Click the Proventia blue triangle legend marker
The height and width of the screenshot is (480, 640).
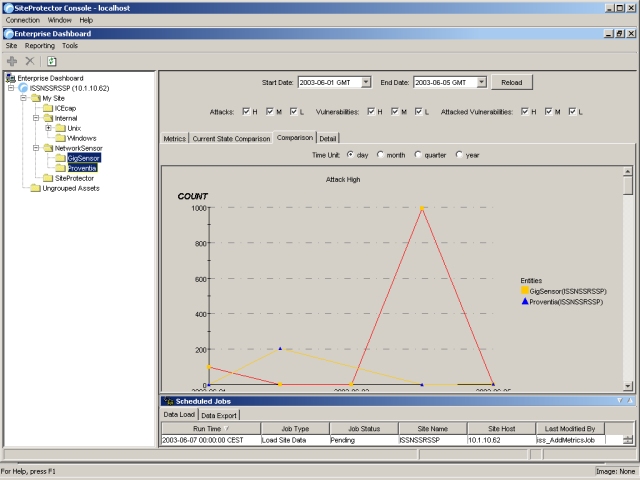tap(525, 301)
